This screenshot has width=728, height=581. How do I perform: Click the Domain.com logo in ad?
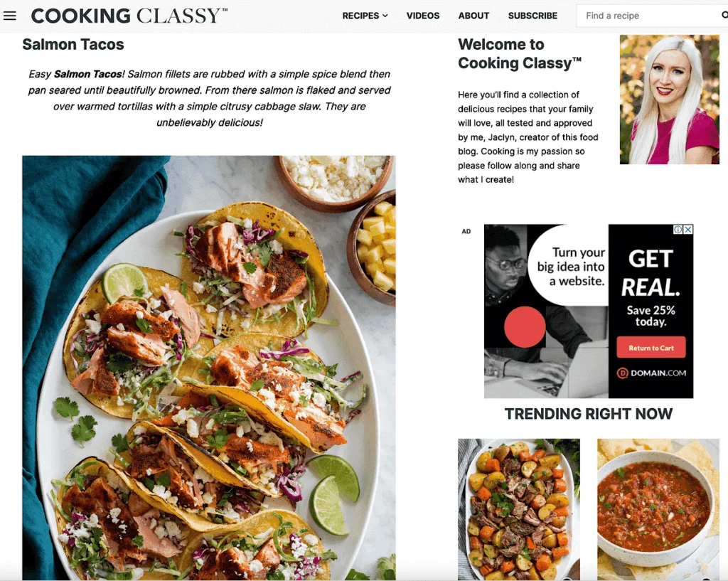(x=651, y=373)
